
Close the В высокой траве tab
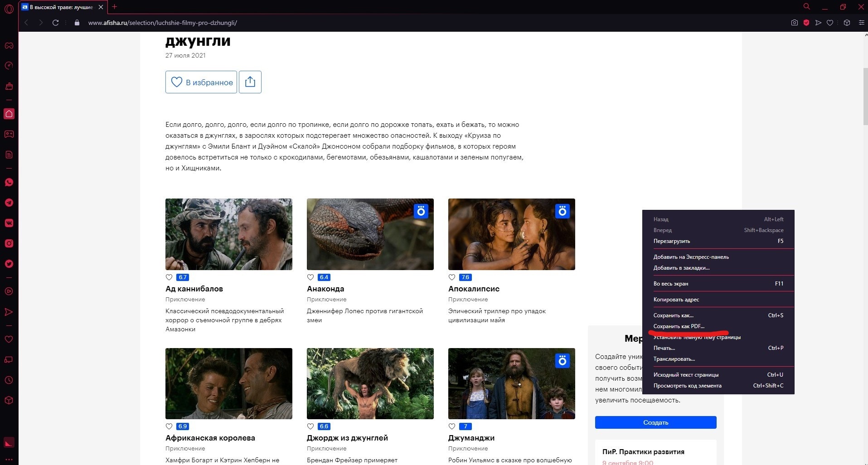tap(101, 7)
